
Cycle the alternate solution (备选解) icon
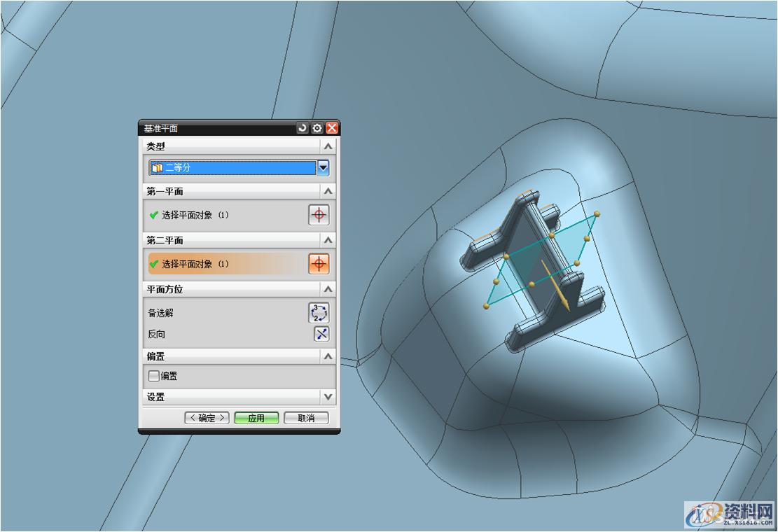coord(319,313)
